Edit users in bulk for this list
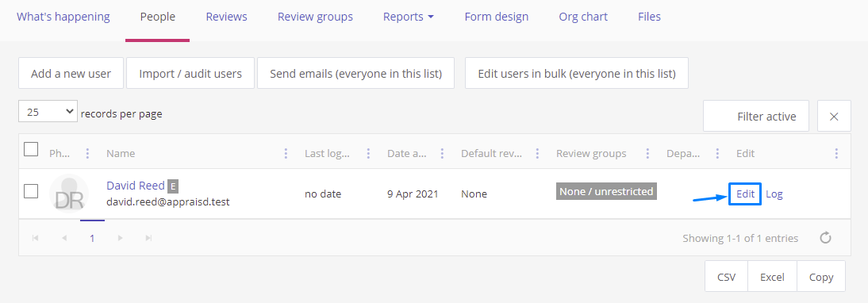This screenshot has width=868, height=303. tap(577, 73)
